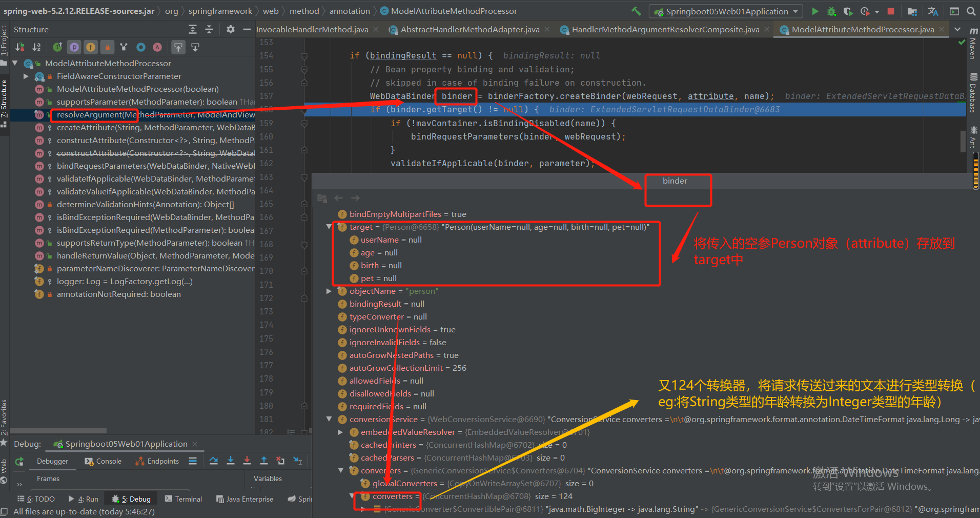Toggle Show Properties in Structure panel

pyautogui.click(x=74, y=47)
